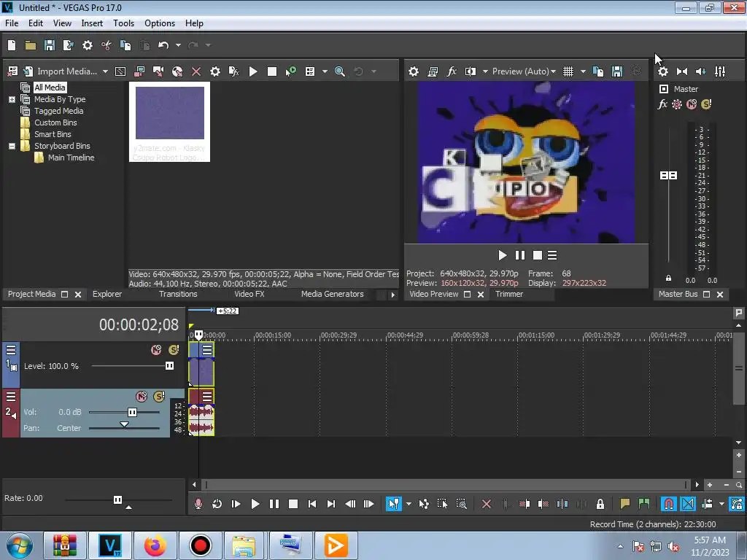Screen dimensions: 747x560
Task: Open Media Properties gear in Project Media
Action: click(215, 71)
